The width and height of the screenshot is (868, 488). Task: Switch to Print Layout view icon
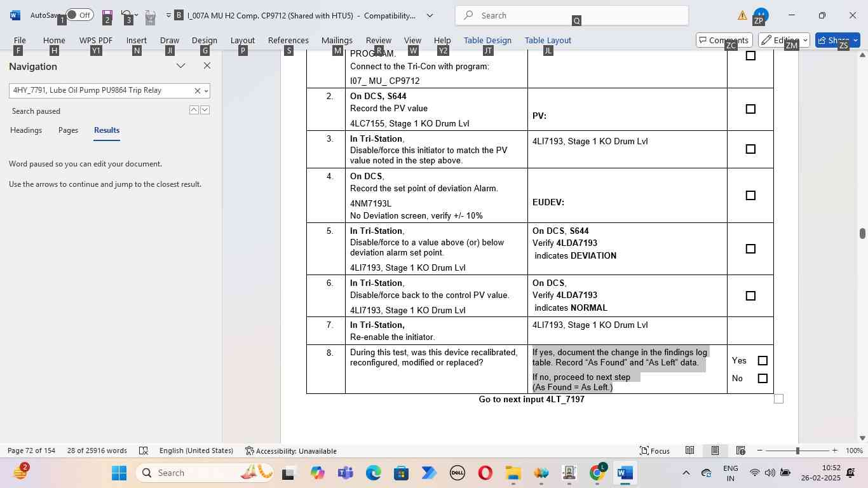tap(715, 451)
